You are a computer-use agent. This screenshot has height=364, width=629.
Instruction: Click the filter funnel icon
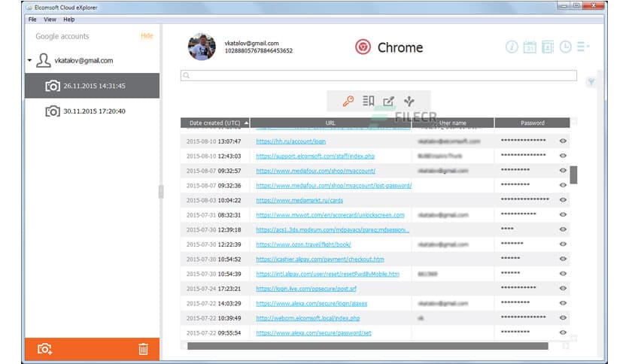click(x=591, y=82)
